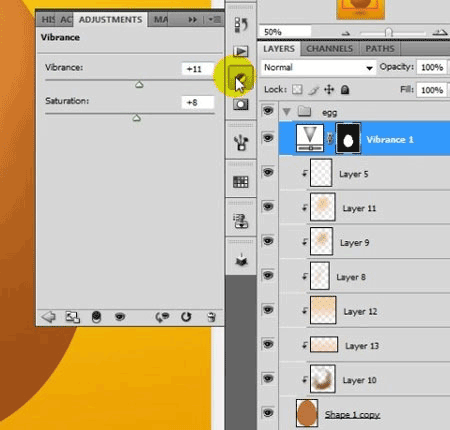Switch to the PATHS tab
The height and width of the screenshot is (430, 450).
pos(380,49)
